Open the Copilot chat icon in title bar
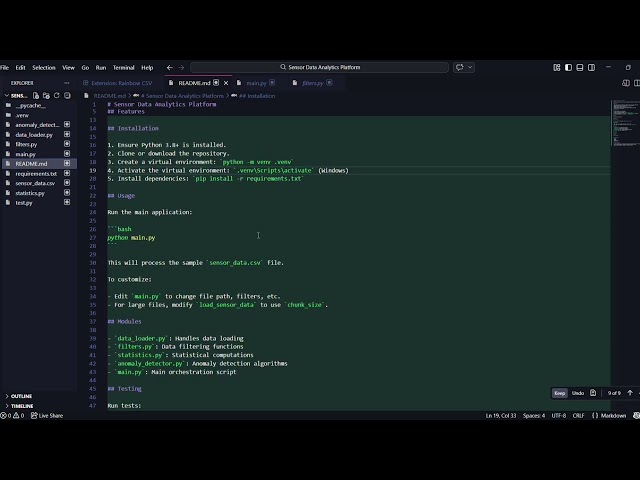This screenshot has height=480, width=640. point(460,67)
